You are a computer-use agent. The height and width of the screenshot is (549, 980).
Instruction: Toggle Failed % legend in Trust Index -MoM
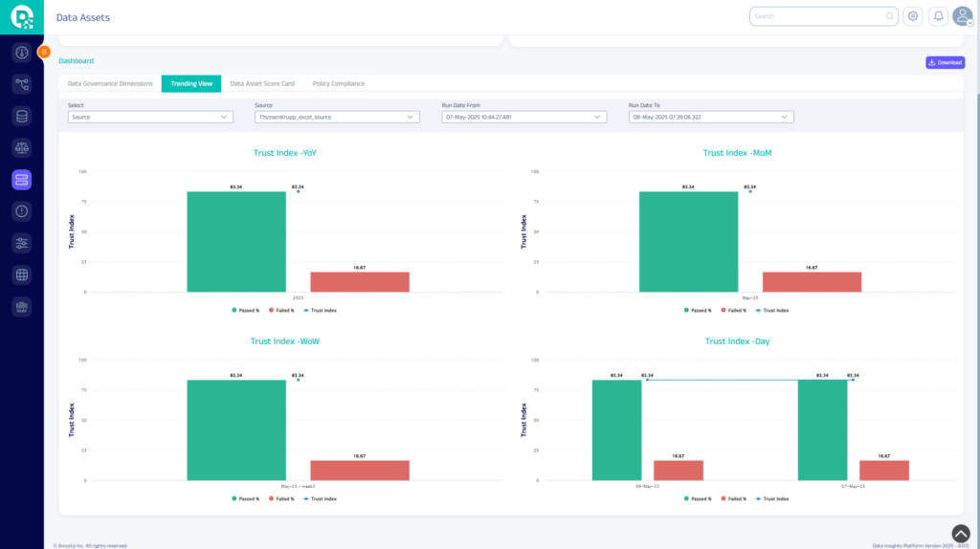coord(732,311)
